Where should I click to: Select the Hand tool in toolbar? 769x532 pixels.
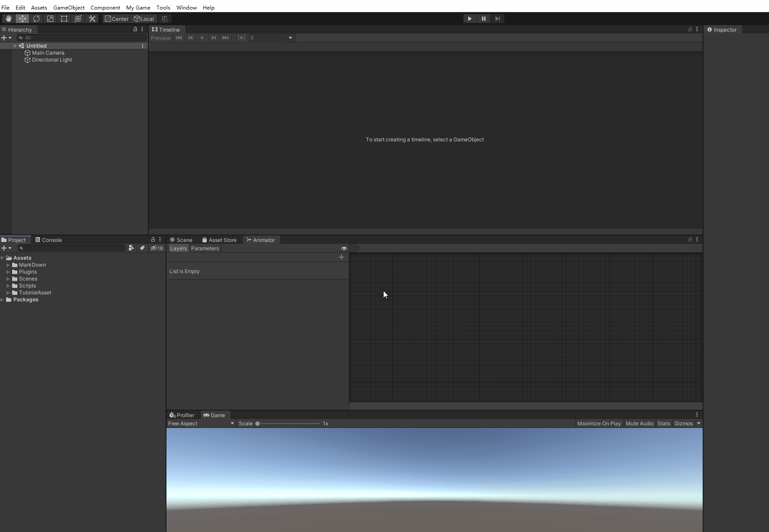click(8, 19)
